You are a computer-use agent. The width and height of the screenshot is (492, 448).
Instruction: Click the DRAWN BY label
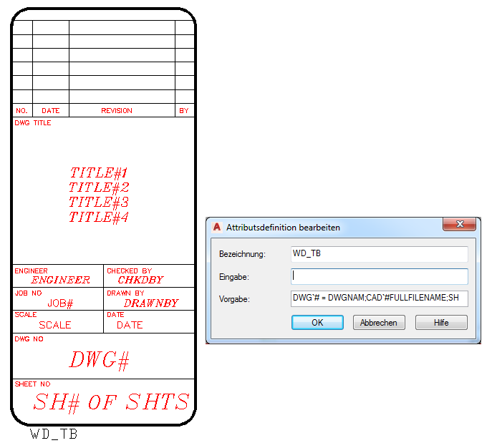tap(125, 293)
